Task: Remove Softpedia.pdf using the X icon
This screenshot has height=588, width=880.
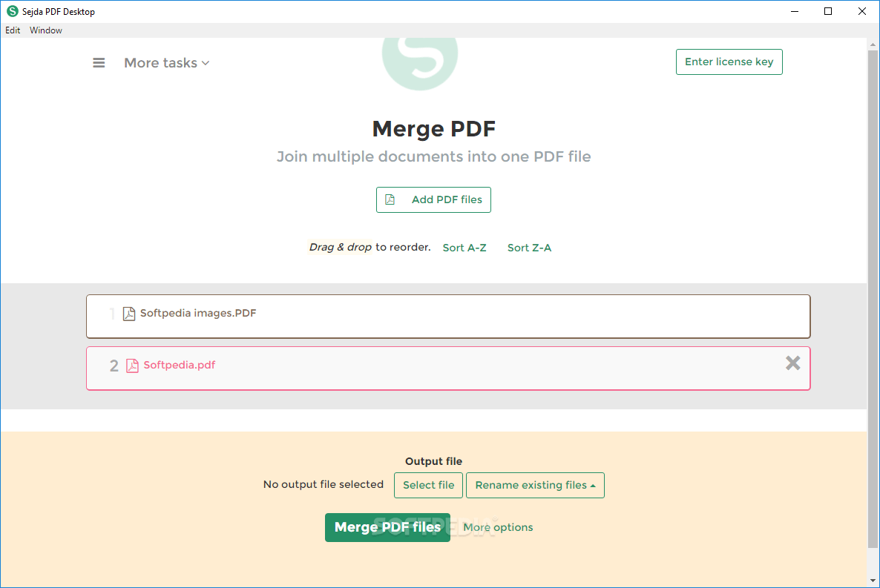Action: pyautogui.click(x=792, y=363)
